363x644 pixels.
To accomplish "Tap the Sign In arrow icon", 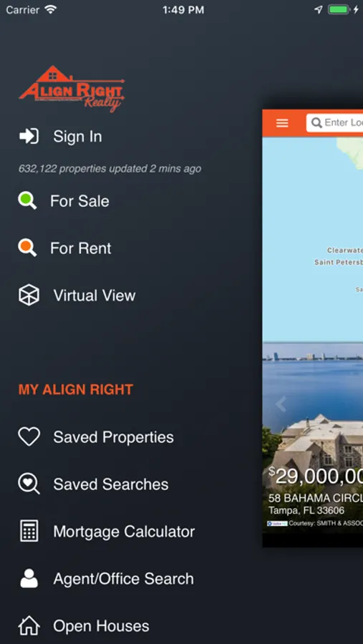I will click(x=29, y=137).
